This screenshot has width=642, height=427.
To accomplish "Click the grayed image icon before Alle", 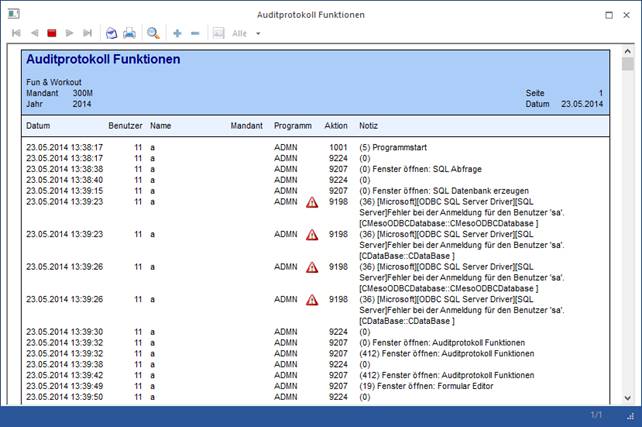I will pos(218,33).
